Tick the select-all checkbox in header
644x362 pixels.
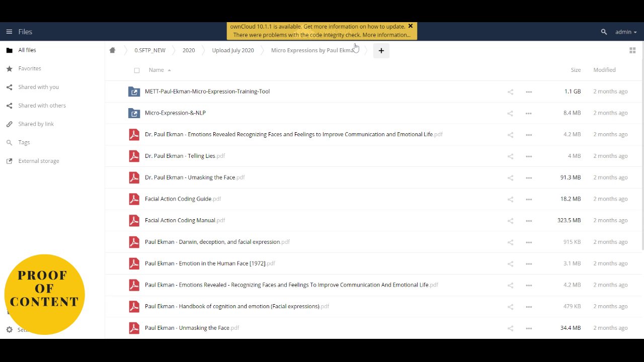[x=137, y=70]
